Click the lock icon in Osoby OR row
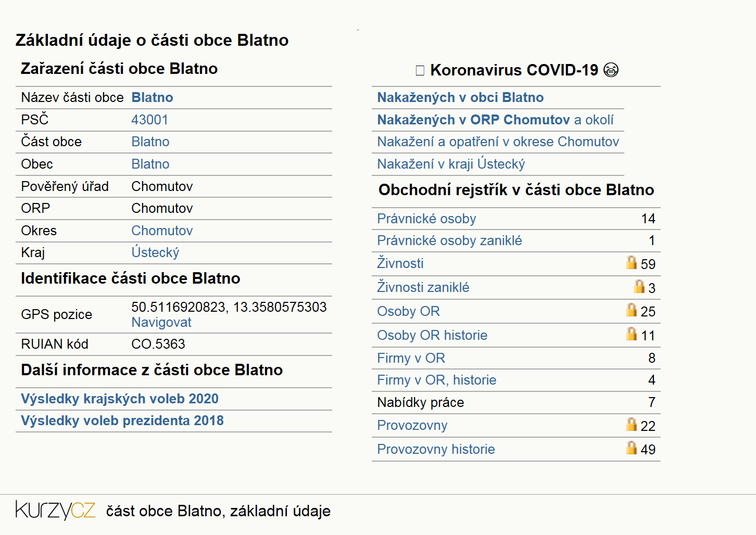 (x=632, y=310)
